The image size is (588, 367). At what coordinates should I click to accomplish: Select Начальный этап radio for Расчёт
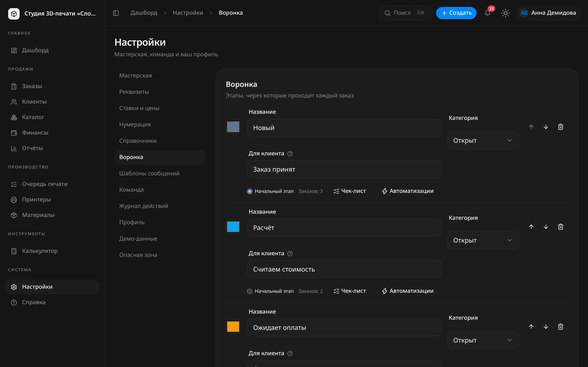click(249, 291)
